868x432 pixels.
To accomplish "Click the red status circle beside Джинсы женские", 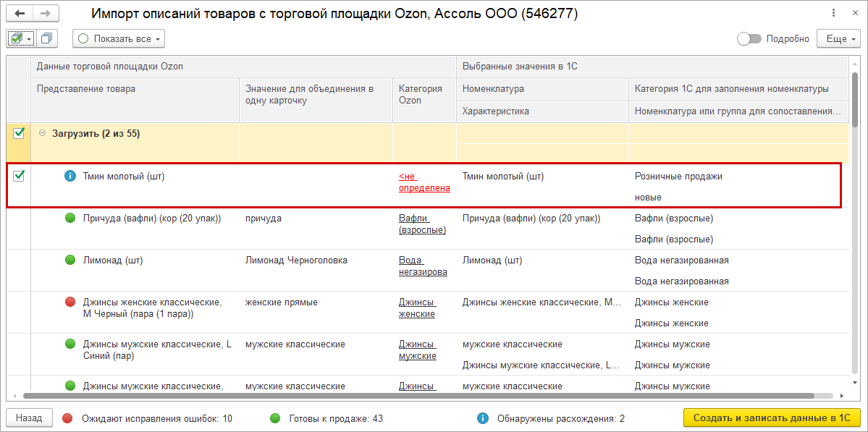I will tap(70, 302).
